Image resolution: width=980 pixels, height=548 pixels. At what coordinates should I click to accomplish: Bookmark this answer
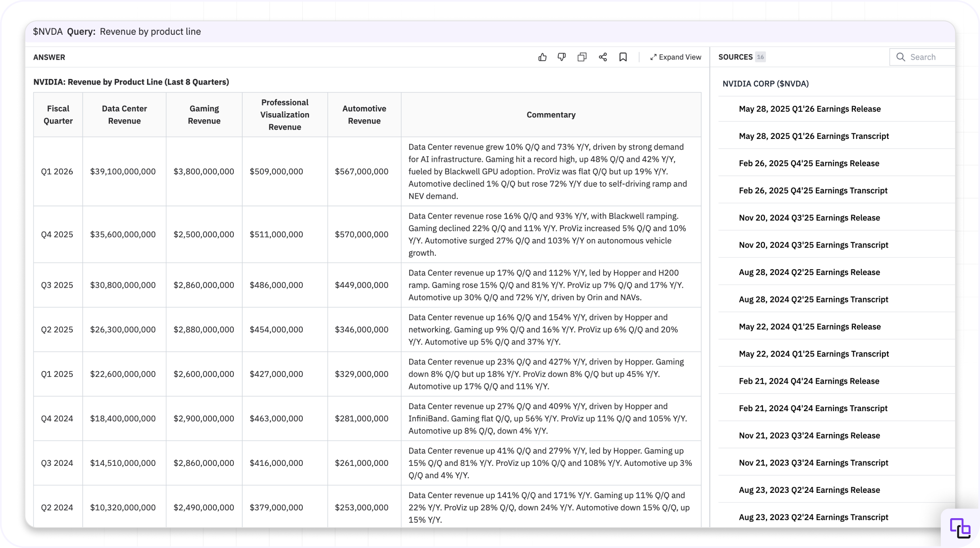tap(623, 57)
